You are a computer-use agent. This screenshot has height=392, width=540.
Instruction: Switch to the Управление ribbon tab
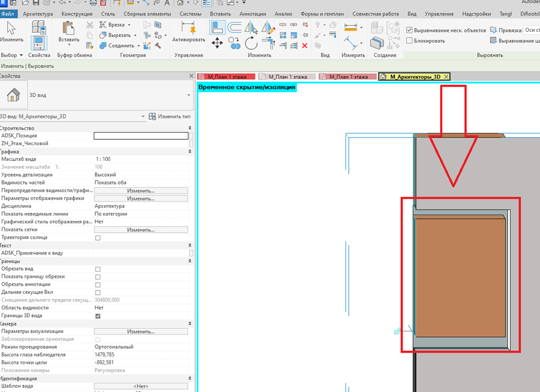[x=439, y=14]
